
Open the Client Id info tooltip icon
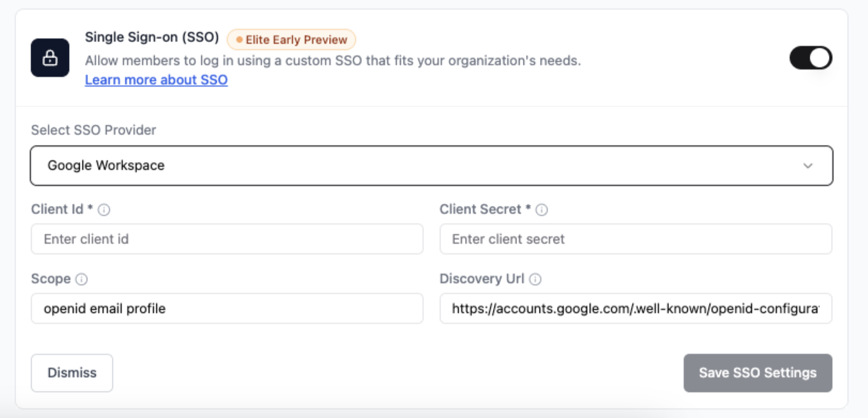[x=105, y=210]
